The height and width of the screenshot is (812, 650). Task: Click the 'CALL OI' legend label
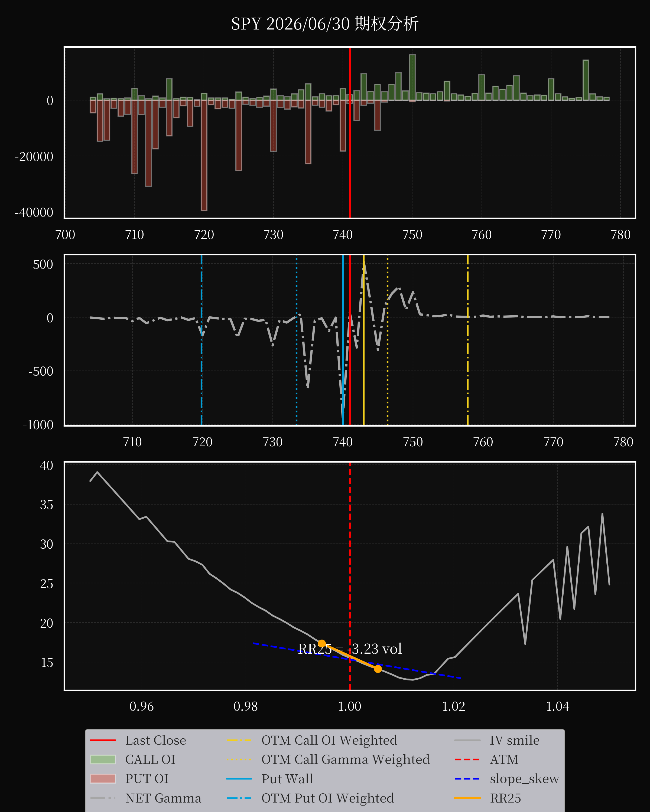coord(150,759)
